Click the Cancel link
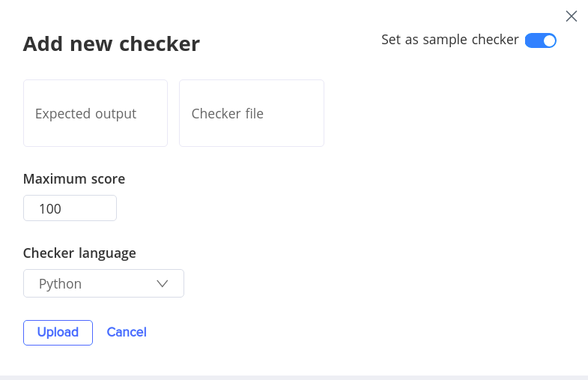The width and height of the screenshot is (588, 380). 127,332
